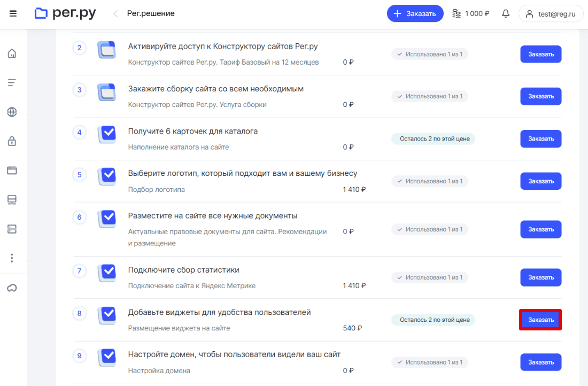Click the Рег.ру logo

pyautogui.click(x=65, y=14)
